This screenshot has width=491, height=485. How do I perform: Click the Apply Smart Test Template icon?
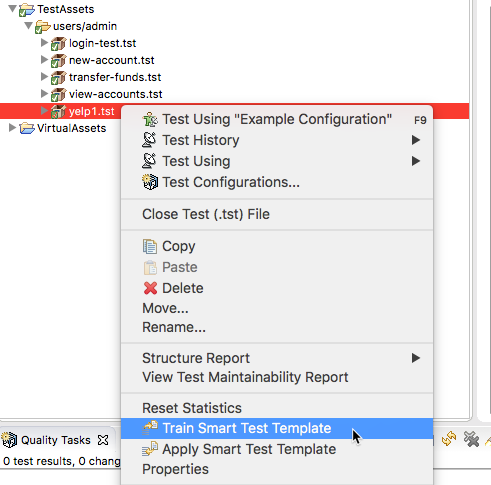(150, 449)
